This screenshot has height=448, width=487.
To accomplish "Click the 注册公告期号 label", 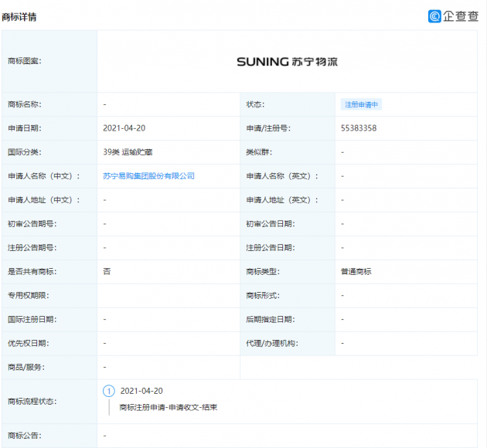I will click(x=32, y=248).
